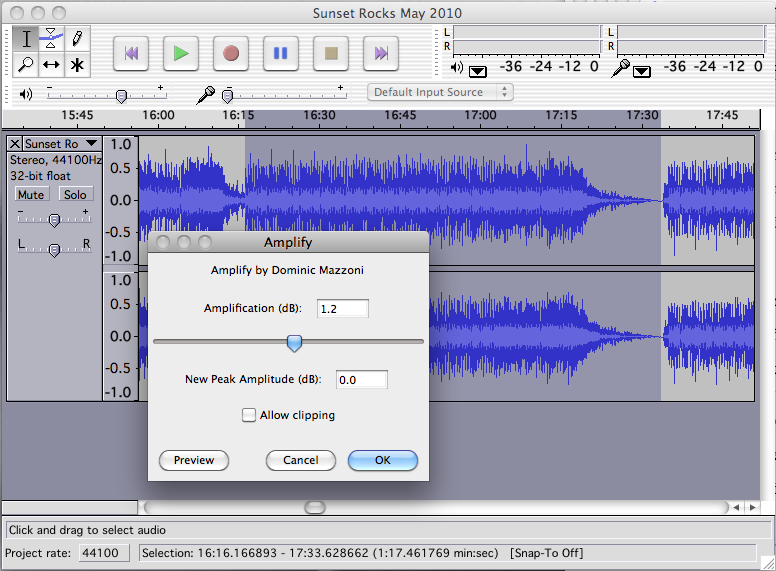Click the Amplify dialog close button
The height and width of the screenshot is (571, 776).
click(163, 242)
